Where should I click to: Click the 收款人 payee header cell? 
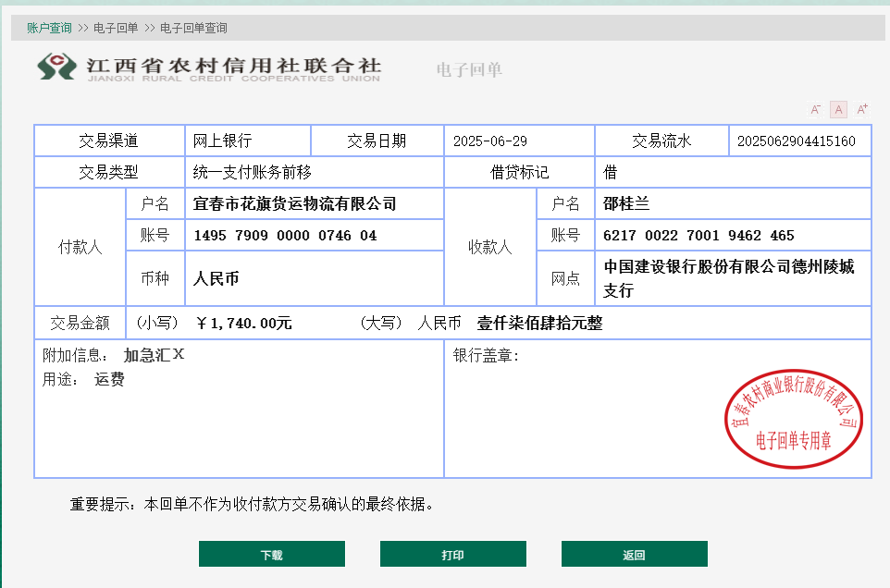(490, 247)
